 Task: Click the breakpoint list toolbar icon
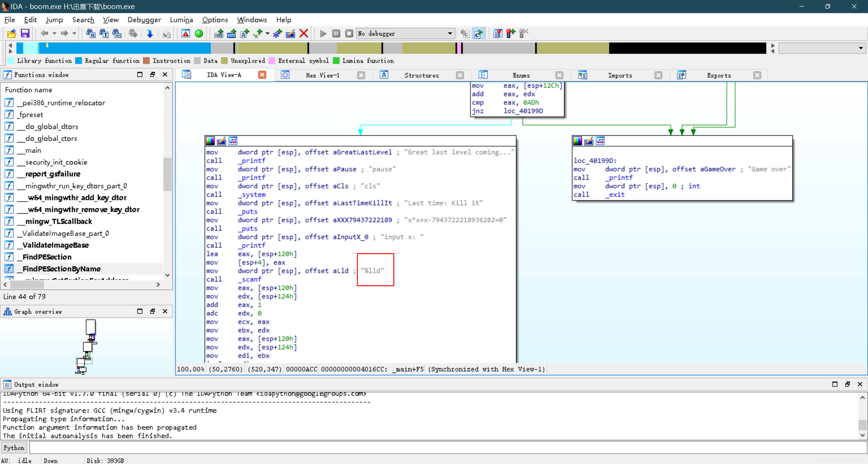[498, 33]
